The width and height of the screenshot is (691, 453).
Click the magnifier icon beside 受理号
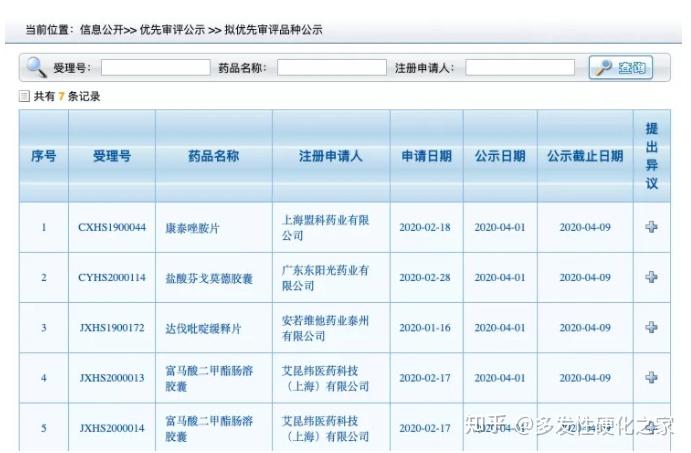36,67
